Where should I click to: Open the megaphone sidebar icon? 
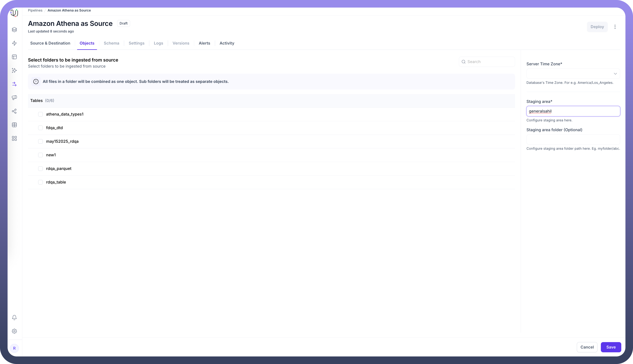click(x=14, y=97)
